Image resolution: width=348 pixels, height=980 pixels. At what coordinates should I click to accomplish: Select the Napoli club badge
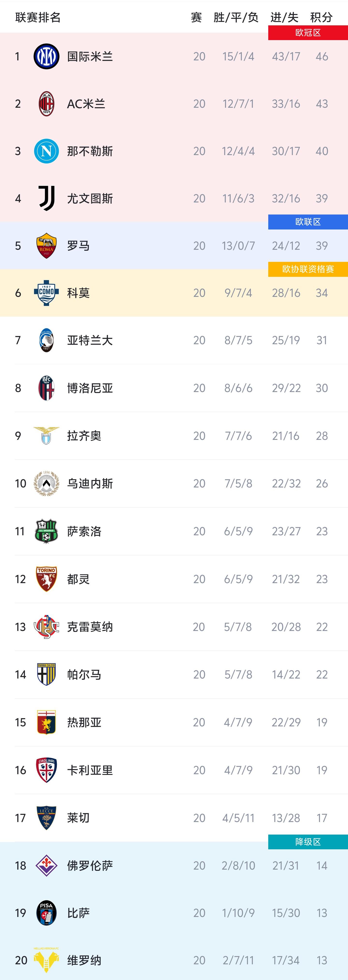(46, 151)
